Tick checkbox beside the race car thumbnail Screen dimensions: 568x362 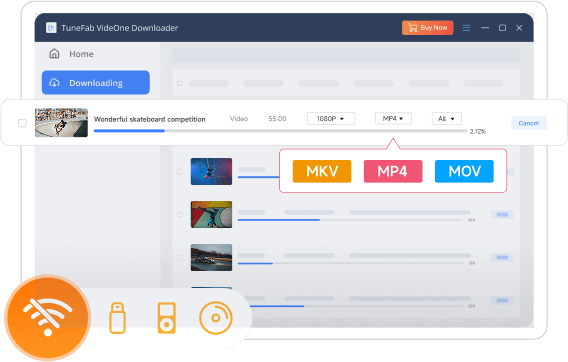179,258
